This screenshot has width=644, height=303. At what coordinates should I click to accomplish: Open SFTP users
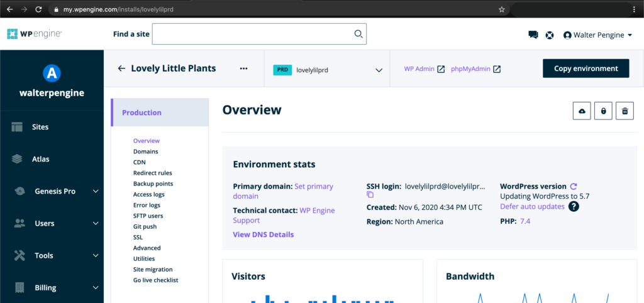(148, 216)
